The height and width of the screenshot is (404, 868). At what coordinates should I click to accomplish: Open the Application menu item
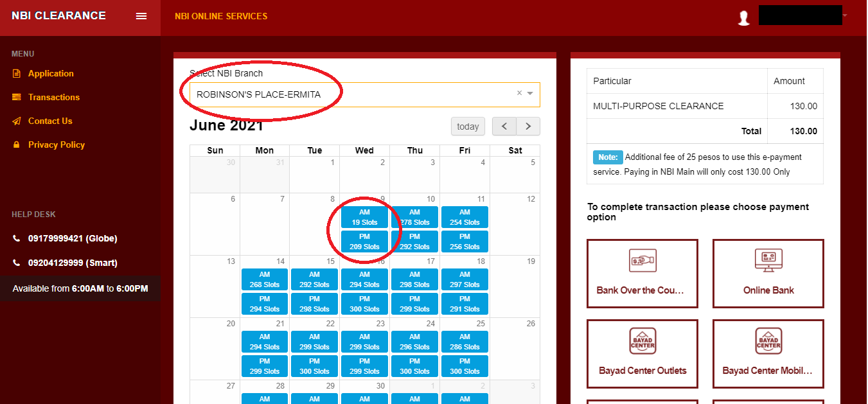point(51,73)
